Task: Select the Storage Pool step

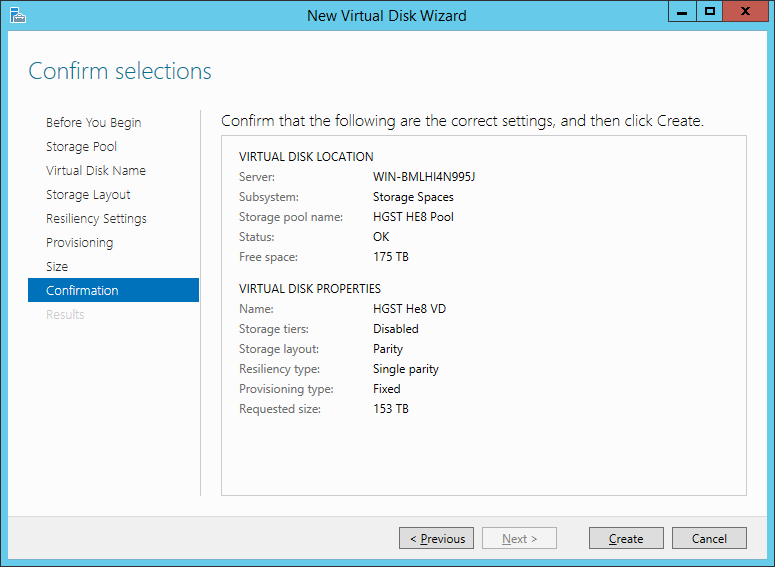Action: (82, 146)
